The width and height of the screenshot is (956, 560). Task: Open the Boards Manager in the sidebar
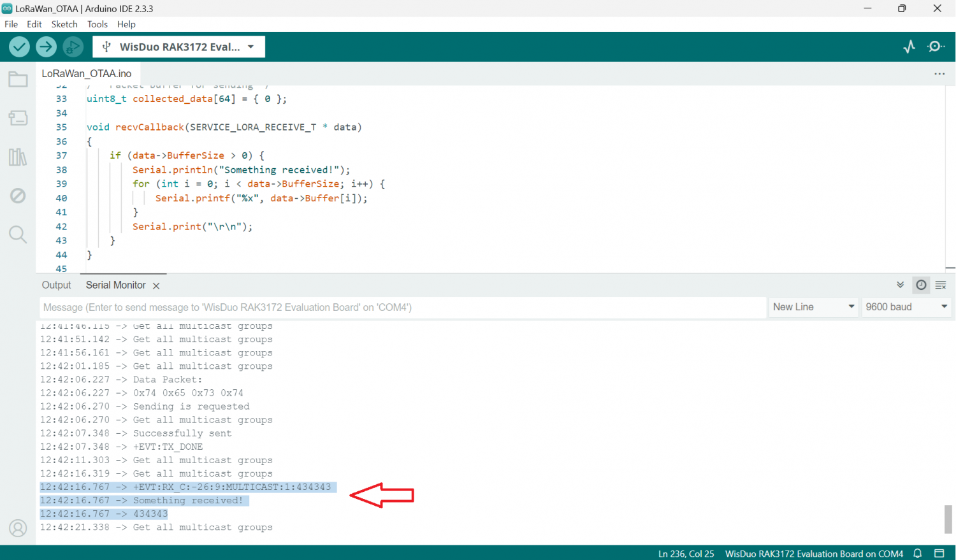(x=17, y=118)
